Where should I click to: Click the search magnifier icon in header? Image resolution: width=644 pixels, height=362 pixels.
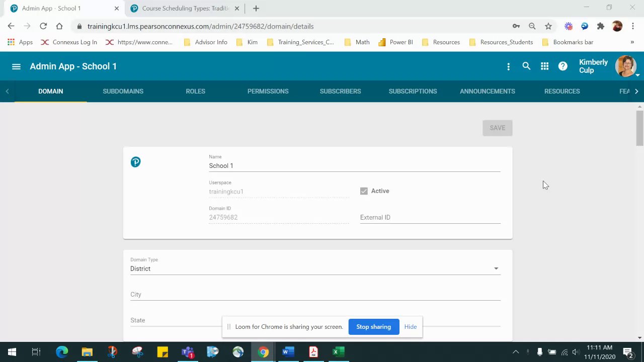(x=526, y=66)
